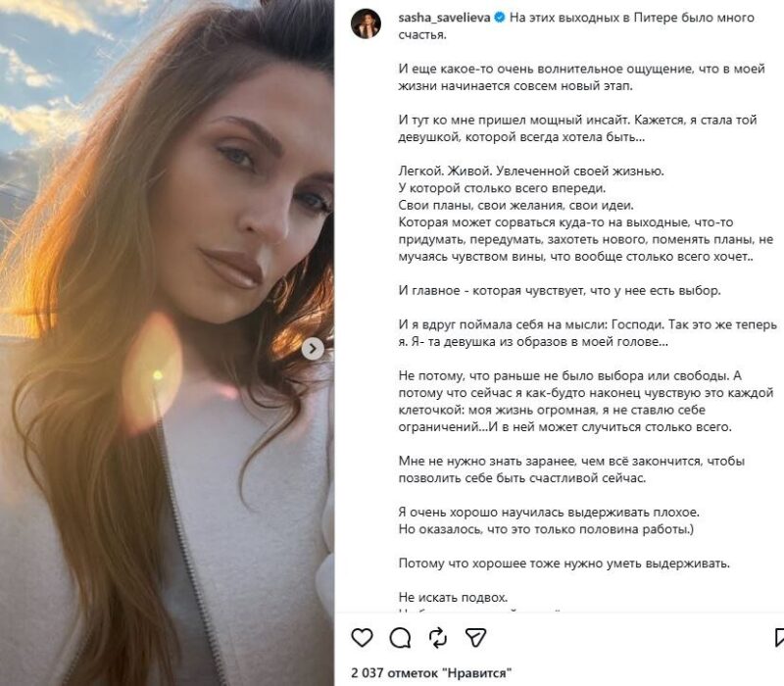View the 2 037 отметок "Нравится" list
This screenshot has height=686, width=784.
431,672
